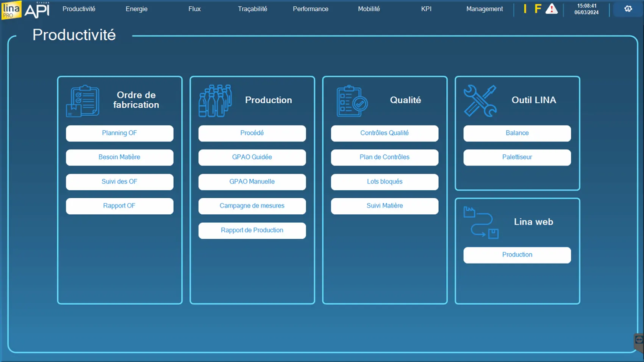Switch to the Traçabilité menu
This screenshot has height=362, width=644.
click(x=252, y=9)
